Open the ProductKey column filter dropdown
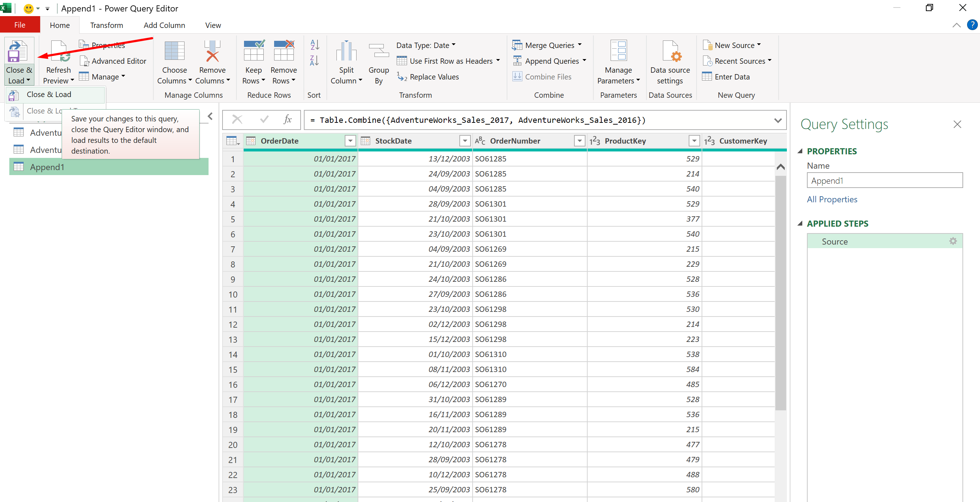980x502 pixels. point(694,141)
